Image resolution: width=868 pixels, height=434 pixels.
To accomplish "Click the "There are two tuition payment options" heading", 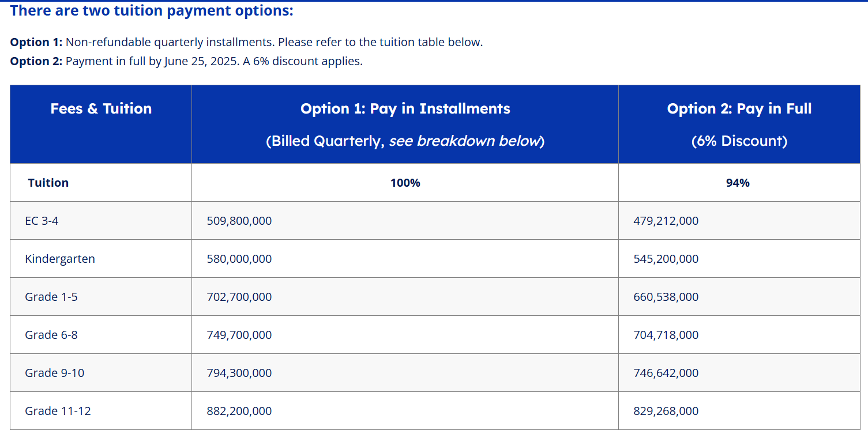I will point(152,11).
